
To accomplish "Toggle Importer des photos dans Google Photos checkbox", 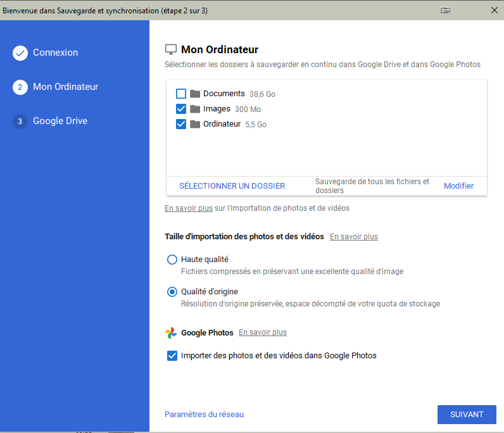I will pyautogui.click(x=172, y=356).
